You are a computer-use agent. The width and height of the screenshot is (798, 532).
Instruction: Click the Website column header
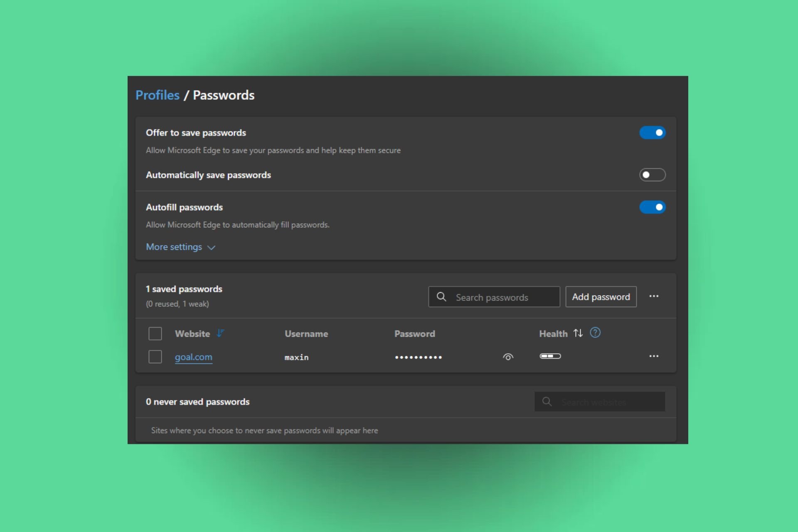(192, 334)
